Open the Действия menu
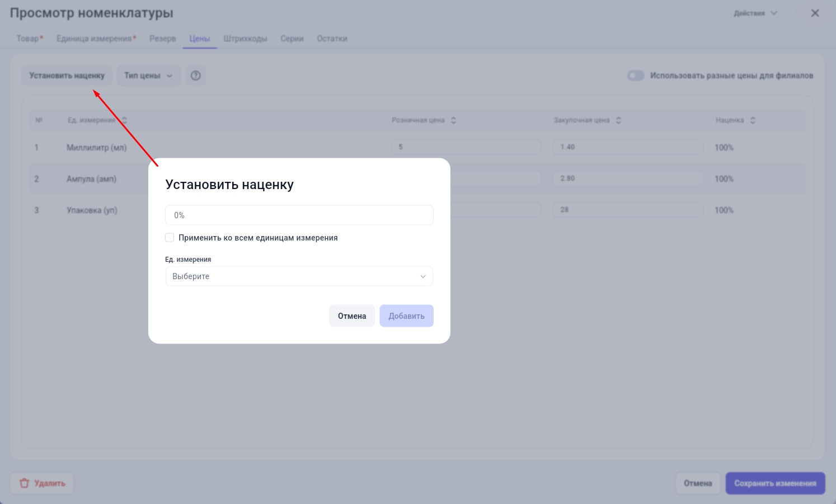This screenshot has height=504, width=836. click(755, 13)
